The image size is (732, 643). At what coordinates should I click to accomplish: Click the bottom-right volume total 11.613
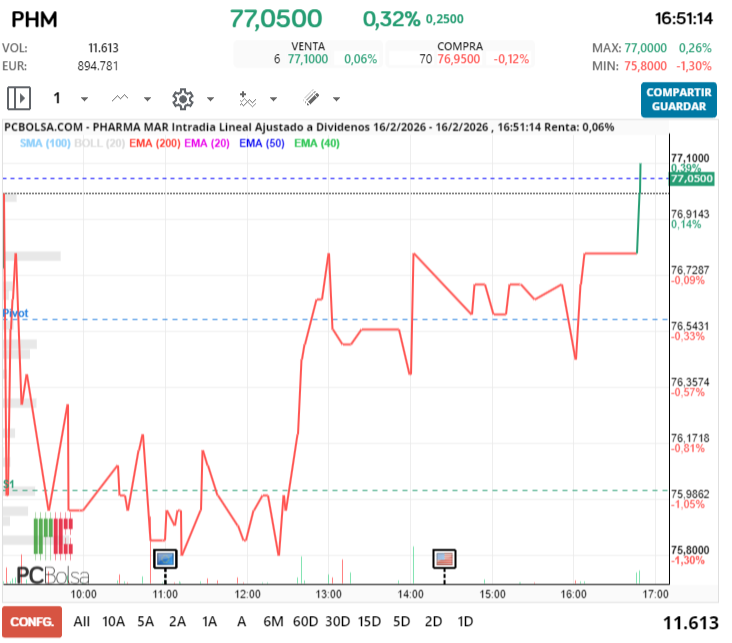pyautogui.click(x=691, y=622)
